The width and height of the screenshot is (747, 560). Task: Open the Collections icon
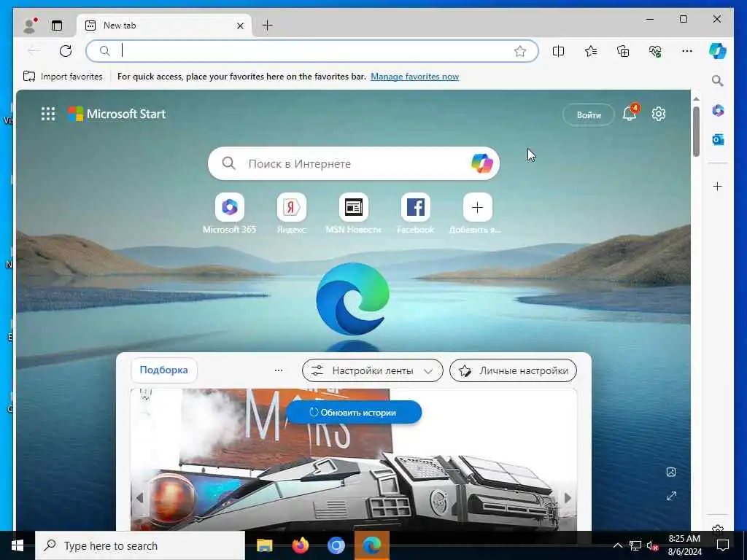pos(623,51)
